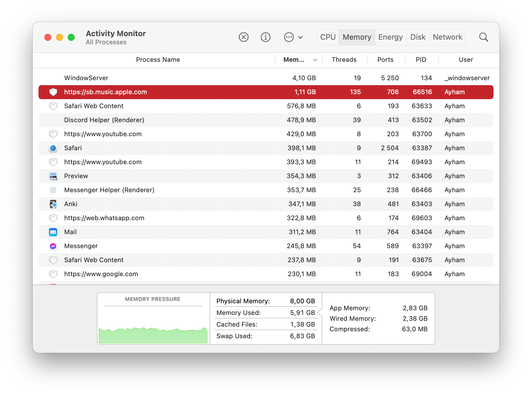Select the Preview process name
The height and width of the screenshot is (396, 532).
tap(76, 176)
